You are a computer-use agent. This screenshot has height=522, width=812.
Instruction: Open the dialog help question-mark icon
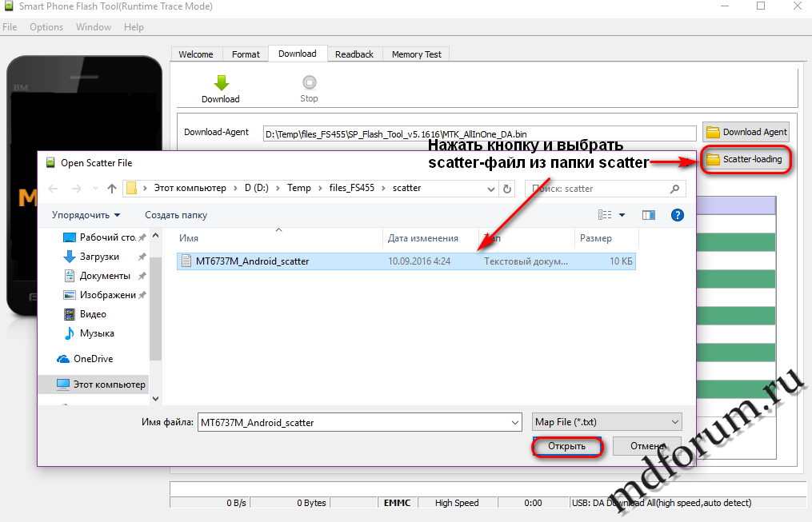pyautogui.click(x=677, y=215)
